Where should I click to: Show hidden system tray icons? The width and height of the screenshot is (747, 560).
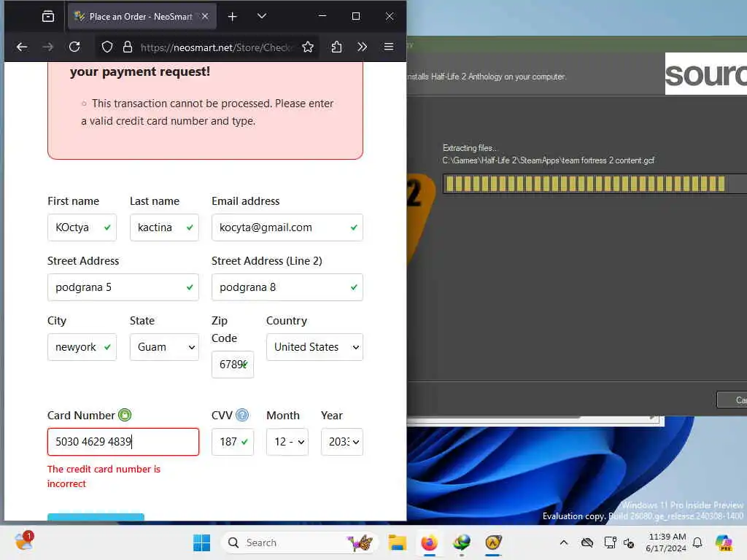(x=564, y=542)
